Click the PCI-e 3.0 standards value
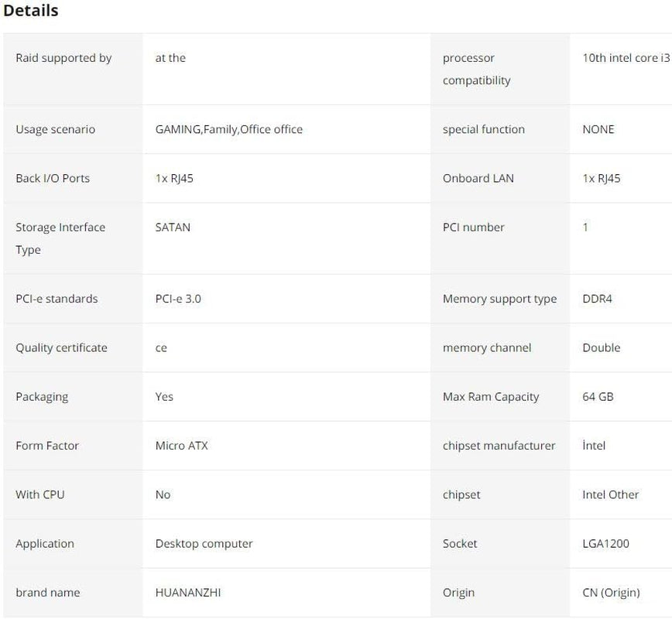672x619 pixels. (178, 299)
